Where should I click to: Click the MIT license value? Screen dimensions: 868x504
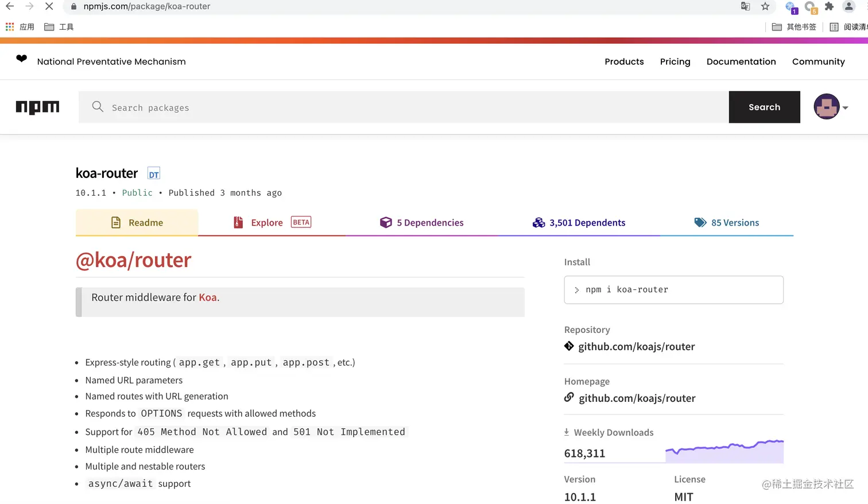tap(684, 497)
